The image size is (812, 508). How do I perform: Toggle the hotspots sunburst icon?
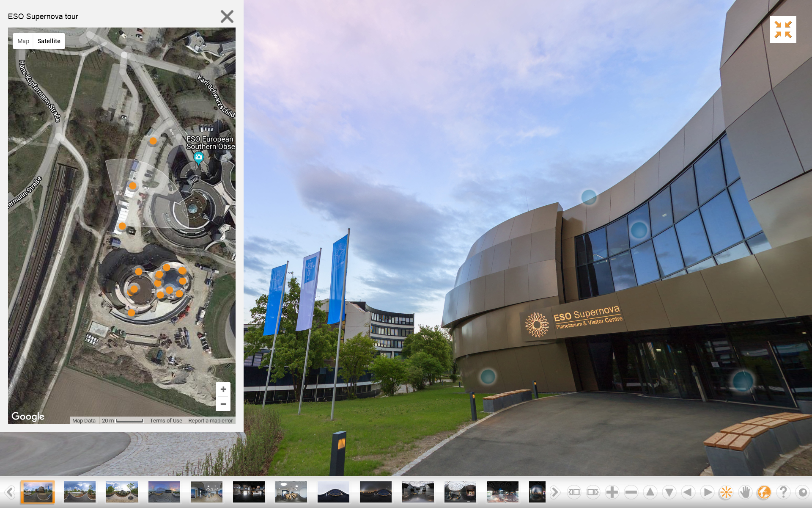pos(726,492)
